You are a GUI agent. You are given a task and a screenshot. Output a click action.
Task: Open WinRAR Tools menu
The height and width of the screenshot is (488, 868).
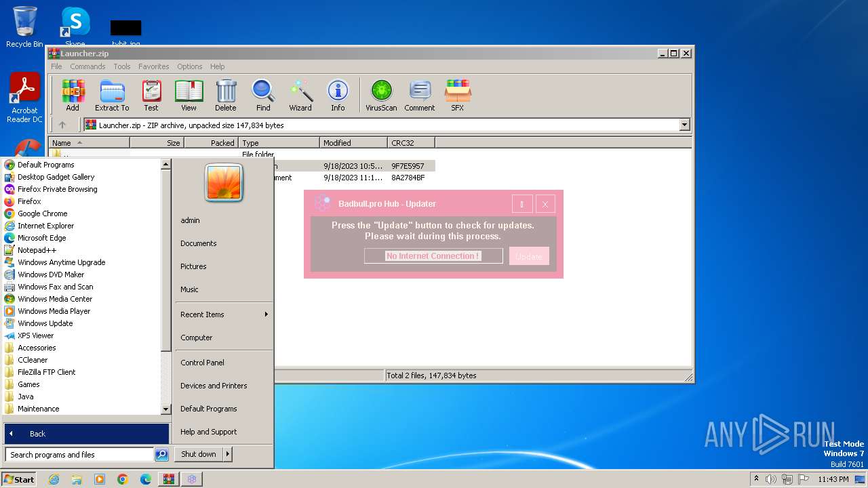click(x=122, y=66)
